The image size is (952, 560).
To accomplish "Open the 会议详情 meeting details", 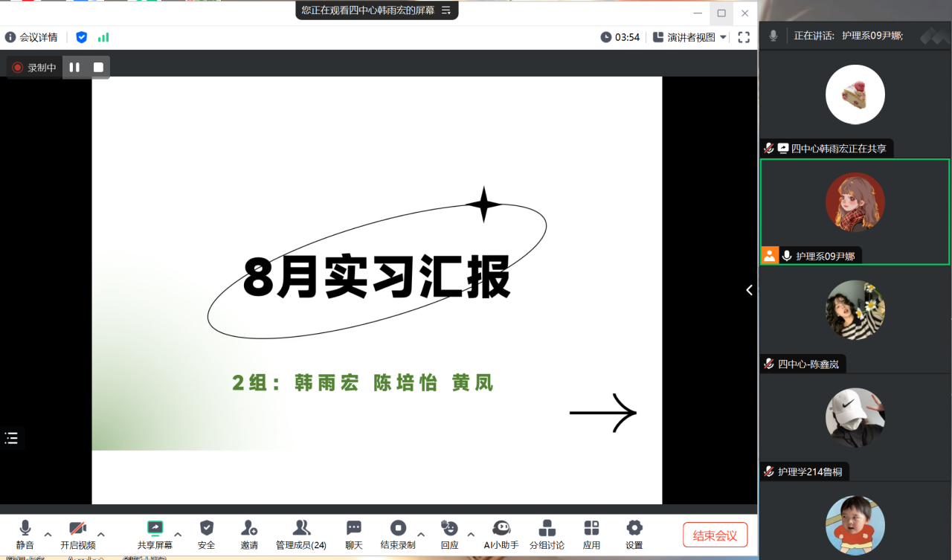I will tap(31, 37).
